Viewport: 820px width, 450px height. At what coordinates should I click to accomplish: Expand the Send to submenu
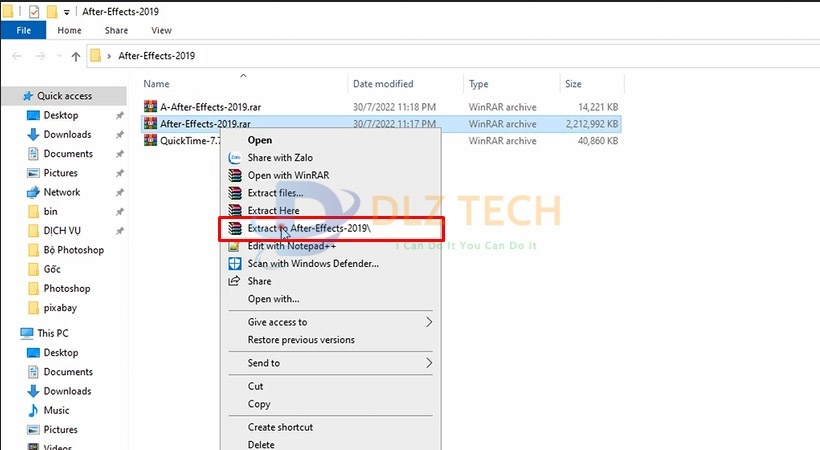pyautogui.click(x=331, y=363)
